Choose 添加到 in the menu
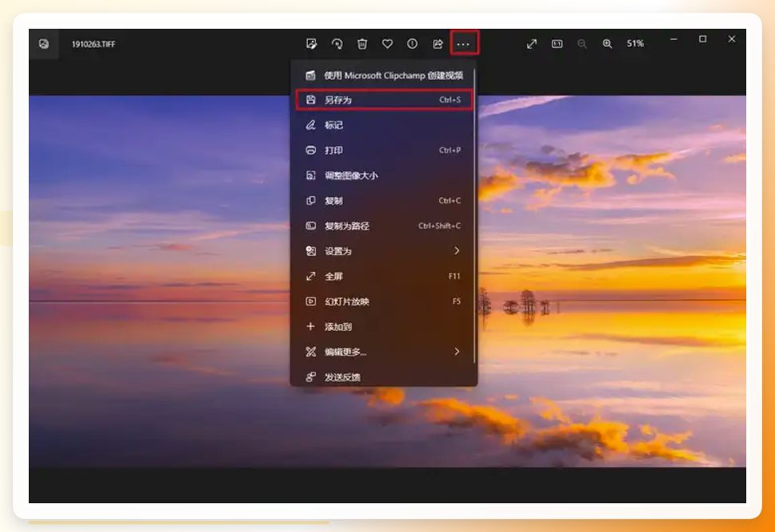Viewport: 775px width, 532px height. coord(384,327)
